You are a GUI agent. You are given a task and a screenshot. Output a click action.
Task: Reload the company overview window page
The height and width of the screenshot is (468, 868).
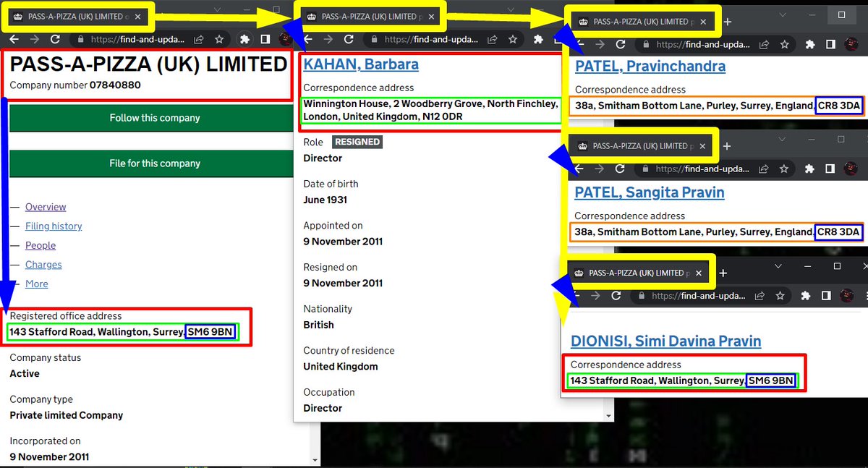click(x=55, y=39)
